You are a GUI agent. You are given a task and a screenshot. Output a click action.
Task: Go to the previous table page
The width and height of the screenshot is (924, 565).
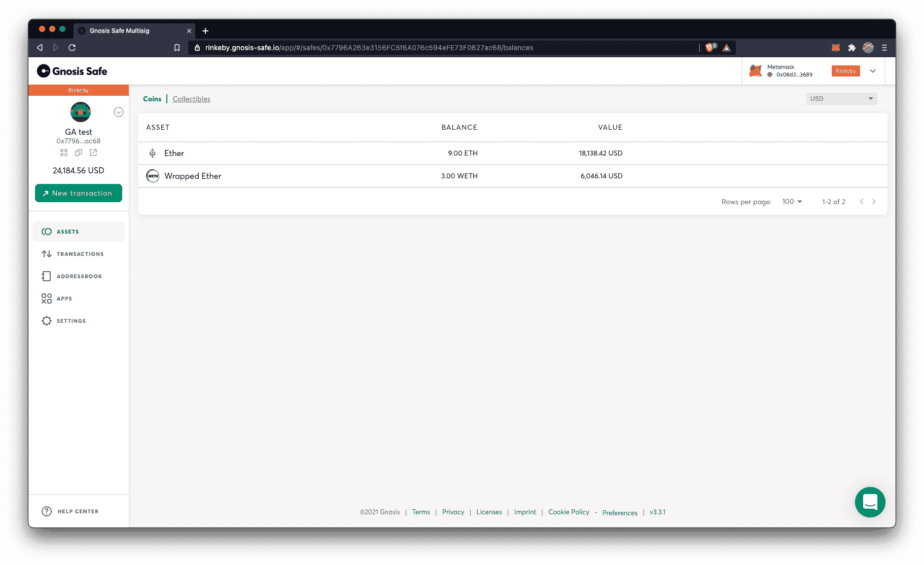tap(862, 202)
